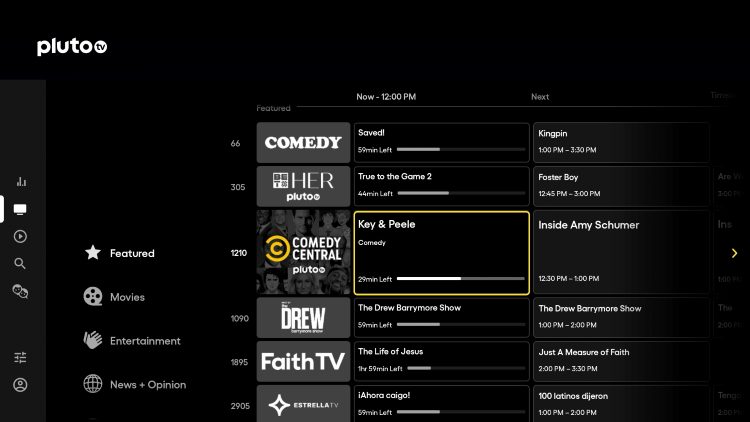Select the Saved! program card
This screenshot has height=422, width=750.
tap(441, 143)
